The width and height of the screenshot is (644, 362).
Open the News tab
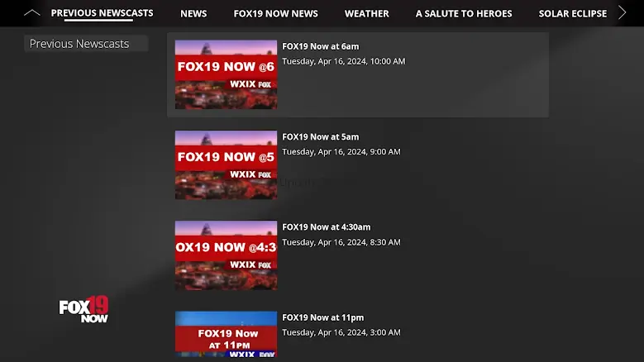click(x=193, y=13)
